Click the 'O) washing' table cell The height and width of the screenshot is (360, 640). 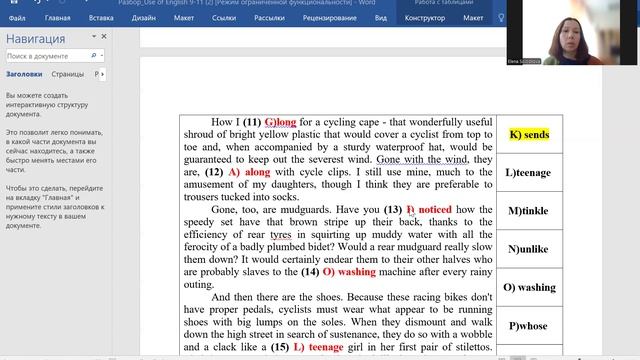pos(529,288)
